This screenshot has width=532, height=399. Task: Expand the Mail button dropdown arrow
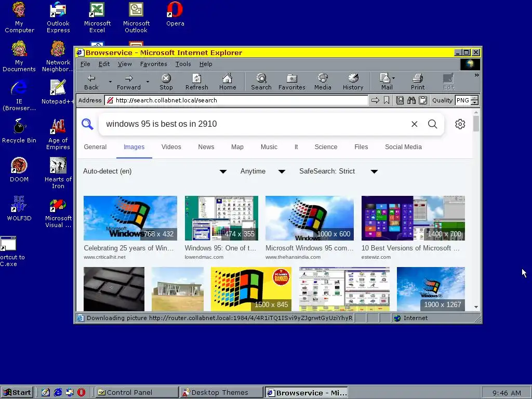(x=394, y=78)
